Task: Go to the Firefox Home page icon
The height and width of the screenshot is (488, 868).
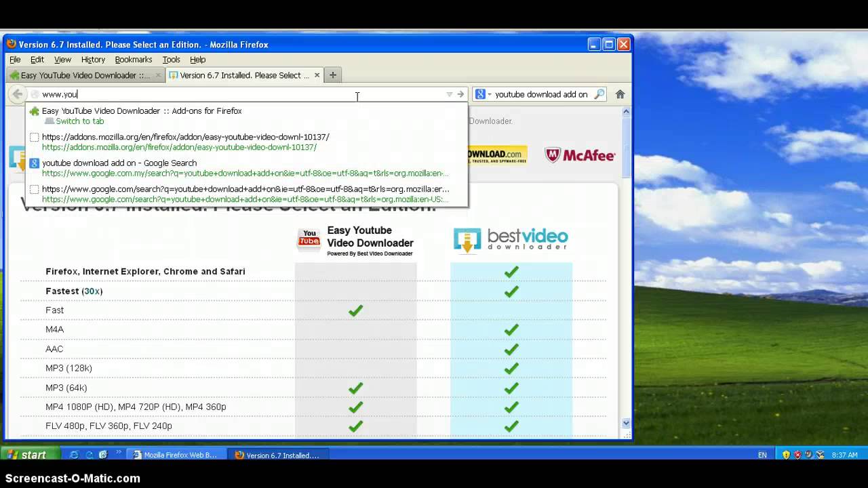Action: (x=620, y=94)
